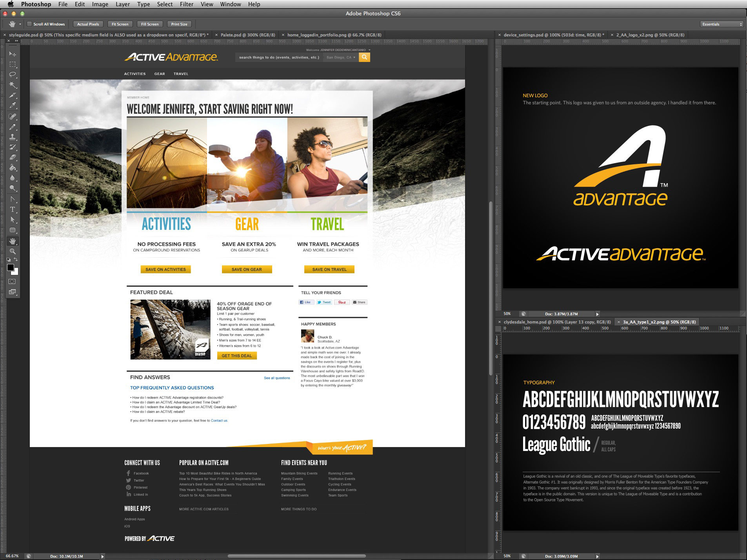Select the Rectangular Marquee tool
The height and width of the screenshot is (560, 747).
13,64
